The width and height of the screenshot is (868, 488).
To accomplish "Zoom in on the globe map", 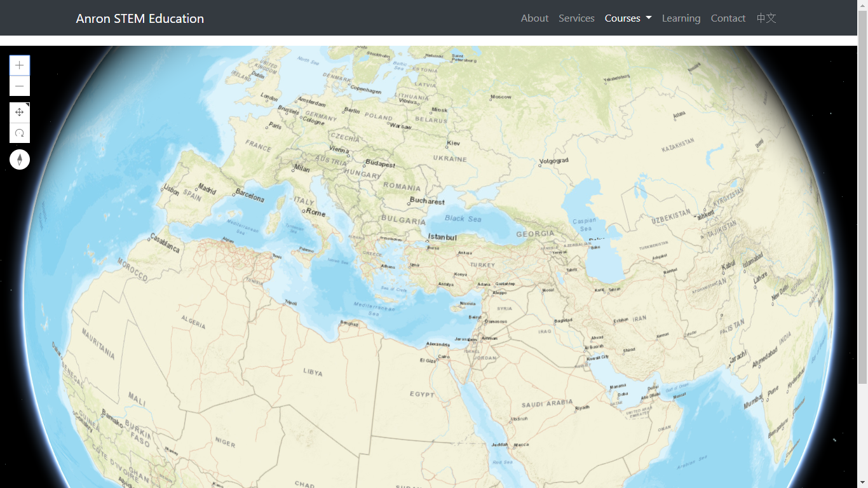I will pyautogui.click(x=20, y=65).
